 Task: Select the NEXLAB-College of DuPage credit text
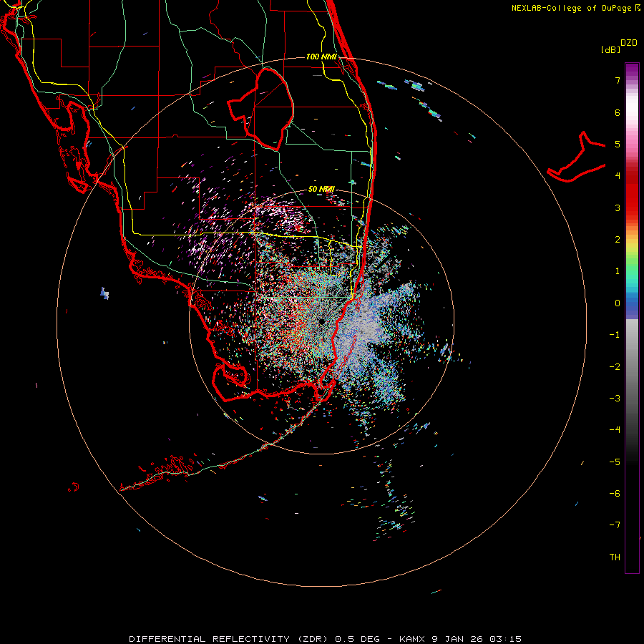(575, 8)
